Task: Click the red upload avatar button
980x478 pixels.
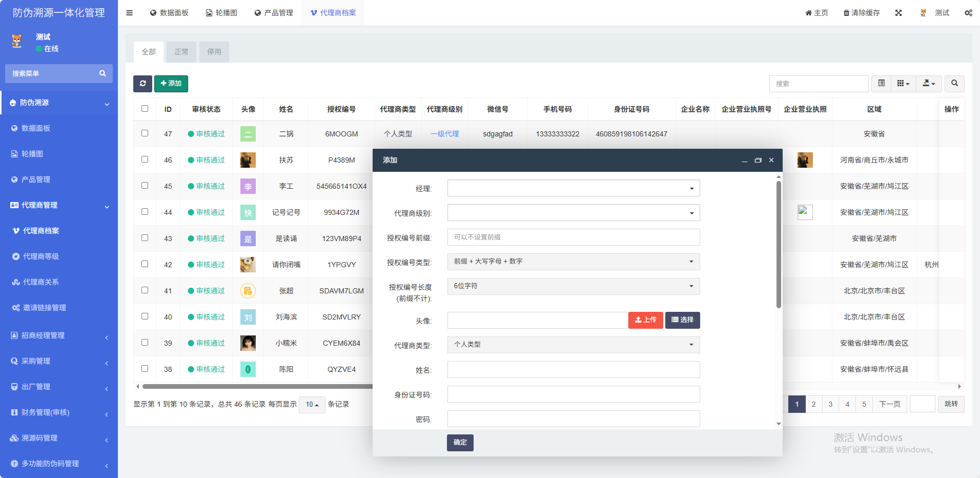Action: (x=645, y=320)
